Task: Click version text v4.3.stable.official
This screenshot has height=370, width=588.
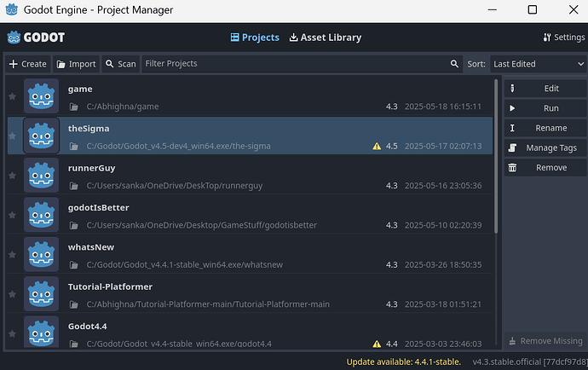Action: coord(530,362)
